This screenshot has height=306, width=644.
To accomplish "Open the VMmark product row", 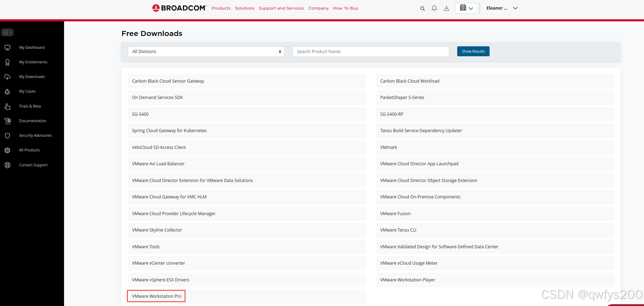I will click(495, 147).
